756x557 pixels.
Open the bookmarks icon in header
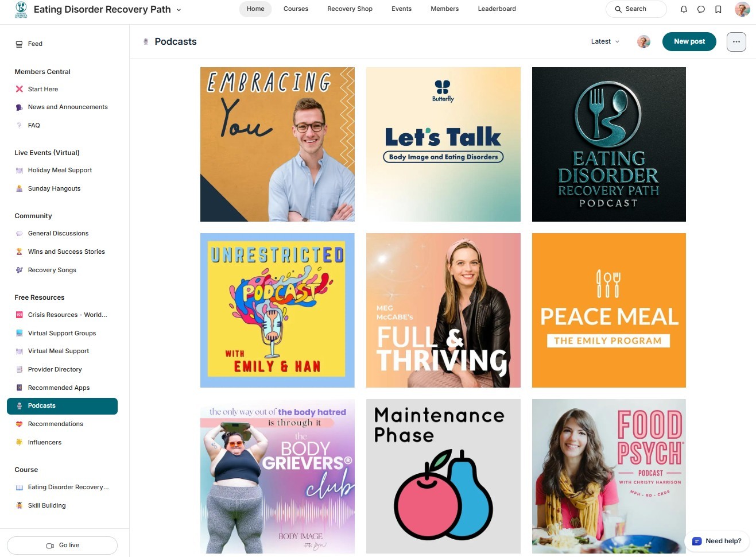pos(718,9)
